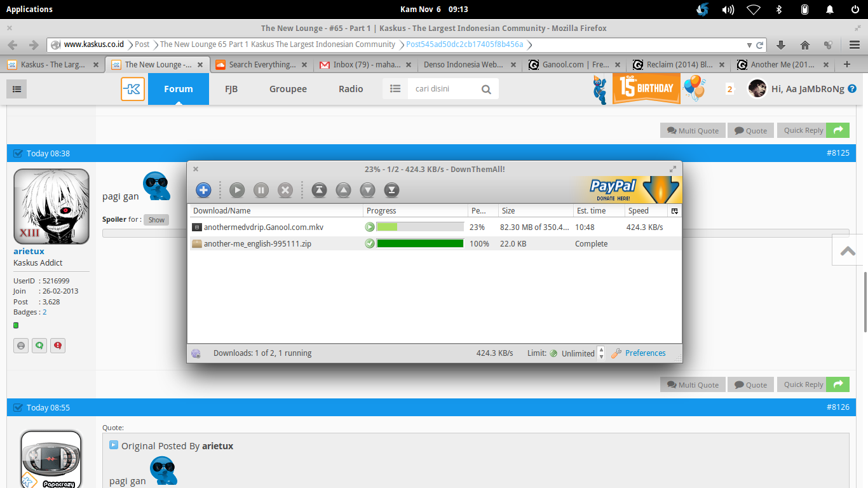The image size is (868, 488).
Task: Resume selected downloads with play icon
Action: 237,190
